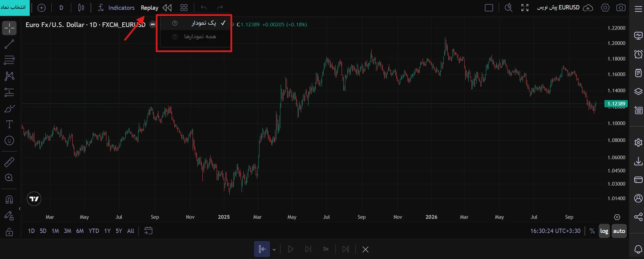Open the chart patterns tool

9,76
